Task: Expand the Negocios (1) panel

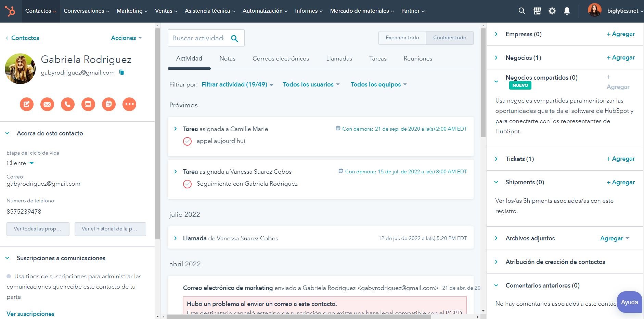Action: point(496,57)
